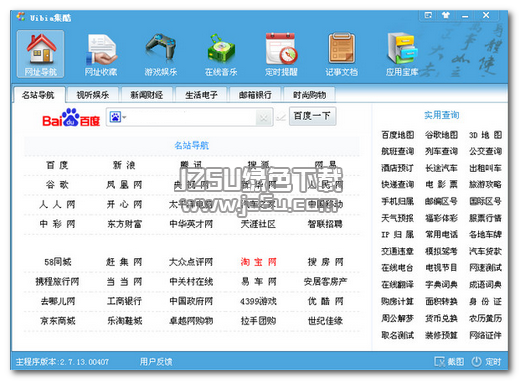
Task: Open the 智联招聘 link
Action: [x=325, y=224]
